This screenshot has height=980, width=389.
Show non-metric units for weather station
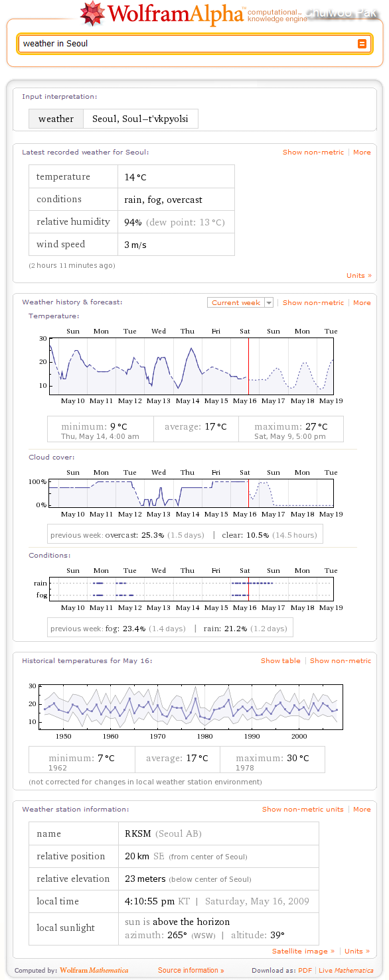pos(303,810)
